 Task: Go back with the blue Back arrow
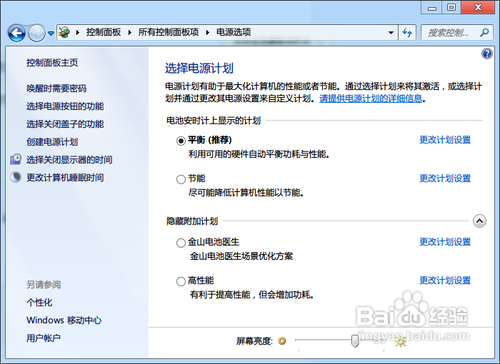point(16,33)
